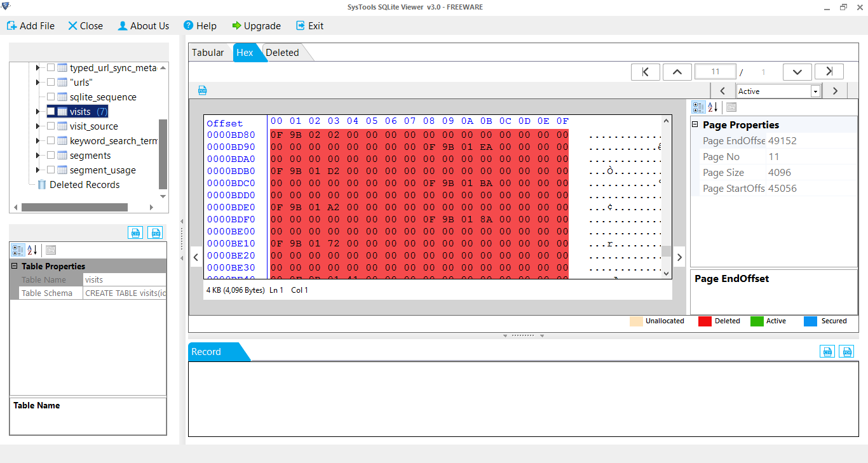
Task: Switch to the Tabular tab
Action: (208, 53)
